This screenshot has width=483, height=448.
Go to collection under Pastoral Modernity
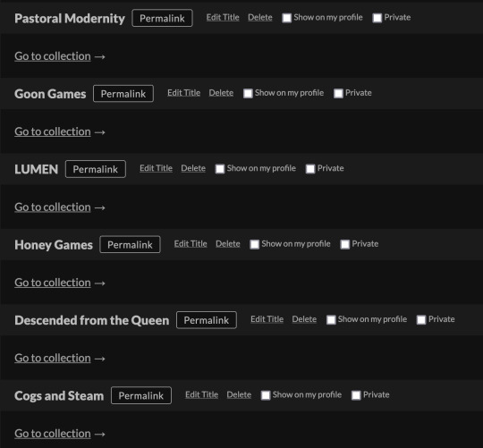click(53, 56)
